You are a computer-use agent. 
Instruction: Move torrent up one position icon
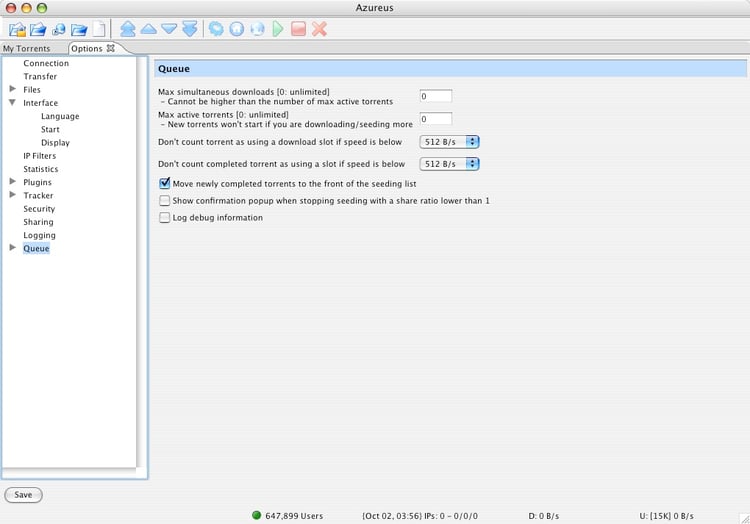point(148,29)
